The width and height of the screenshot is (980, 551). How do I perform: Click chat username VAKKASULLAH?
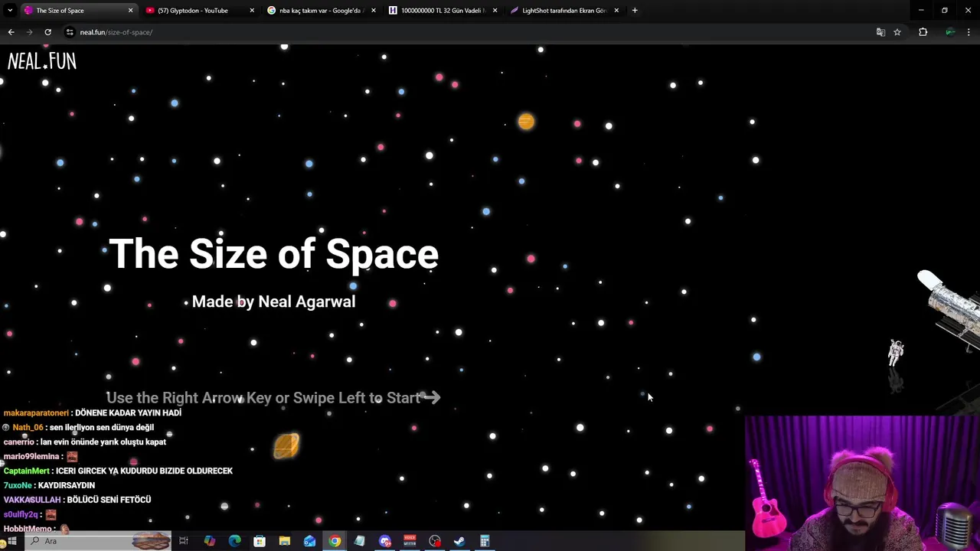click(31, 500)
